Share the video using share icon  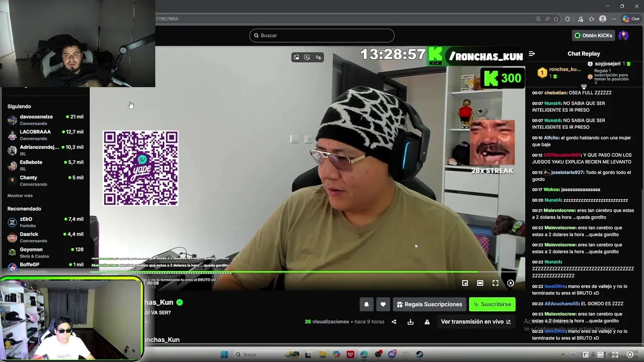[394, 322]
